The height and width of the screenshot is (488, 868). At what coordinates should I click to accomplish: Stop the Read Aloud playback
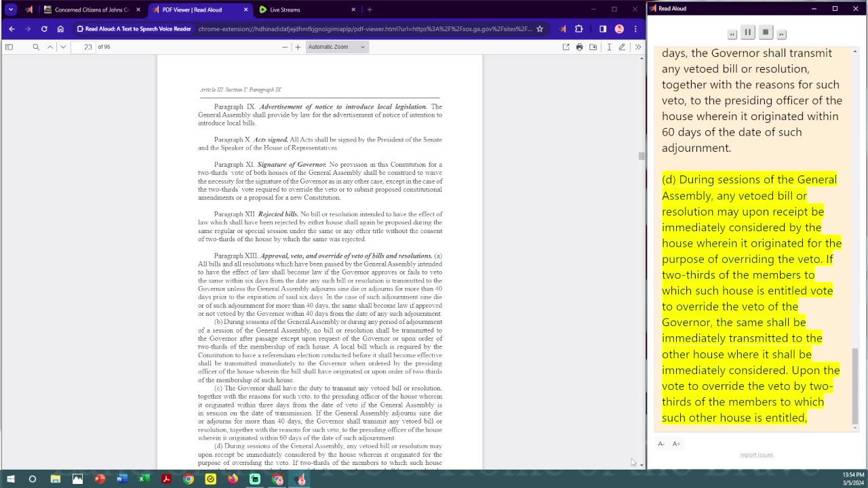pyautogui.click(x=766, y=33)
